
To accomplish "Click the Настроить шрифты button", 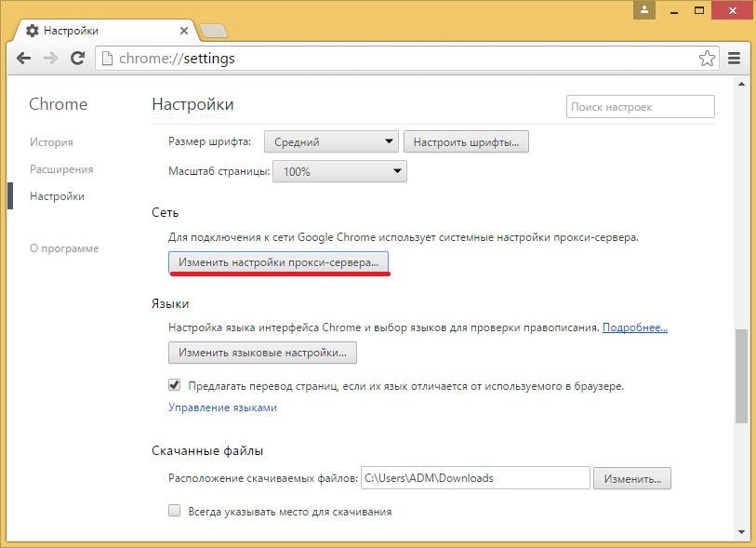I will (466, 141).
